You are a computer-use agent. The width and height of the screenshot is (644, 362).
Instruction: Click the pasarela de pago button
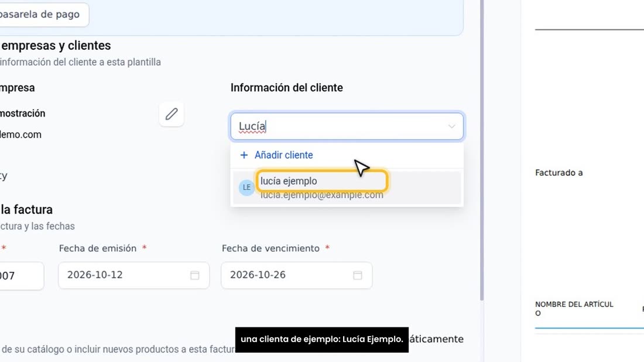coord(44,15)
